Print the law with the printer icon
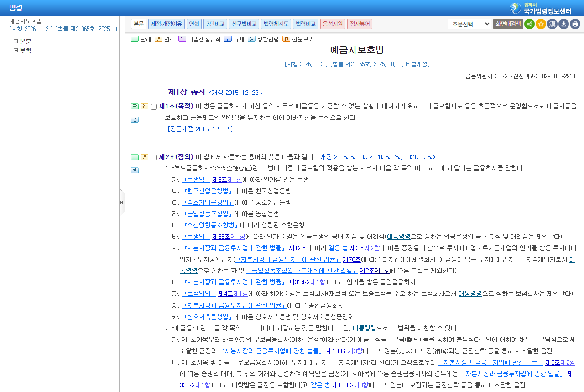584x392 pixels. coord(575,24)
